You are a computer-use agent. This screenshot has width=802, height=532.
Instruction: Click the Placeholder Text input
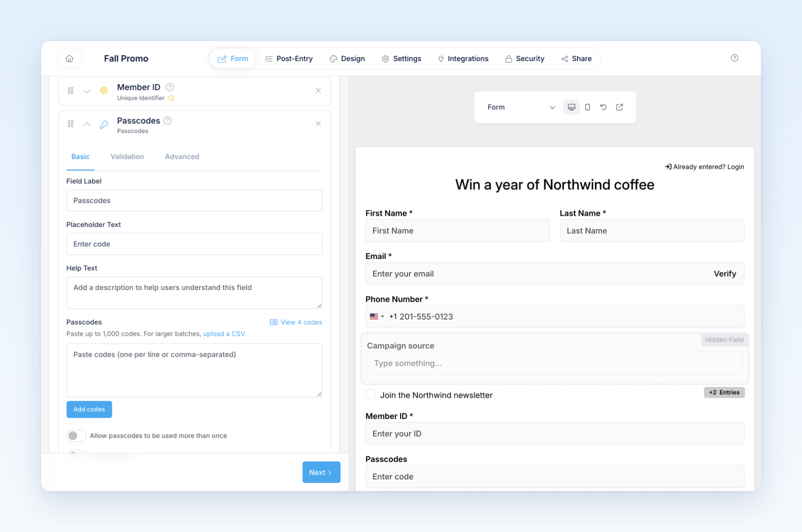194,244
